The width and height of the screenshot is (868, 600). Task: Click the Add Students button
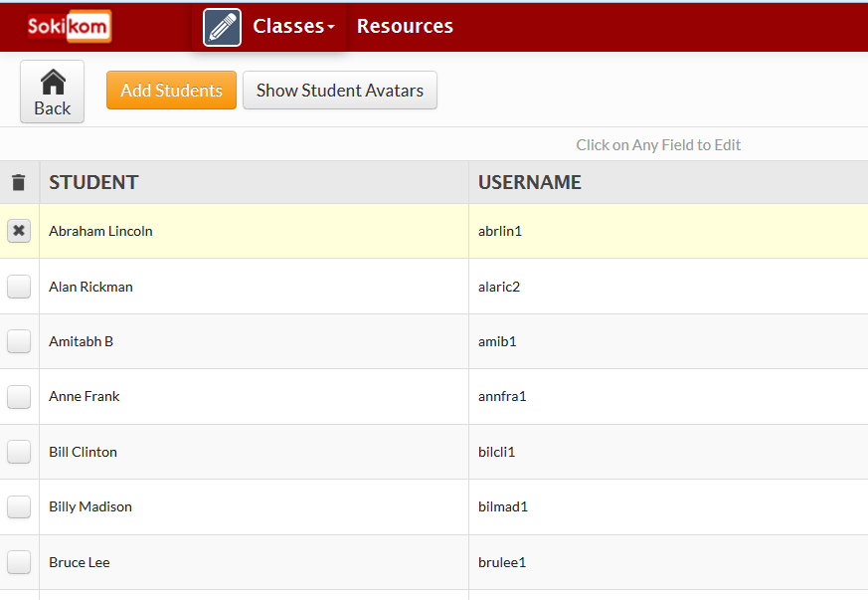[171, 91]
